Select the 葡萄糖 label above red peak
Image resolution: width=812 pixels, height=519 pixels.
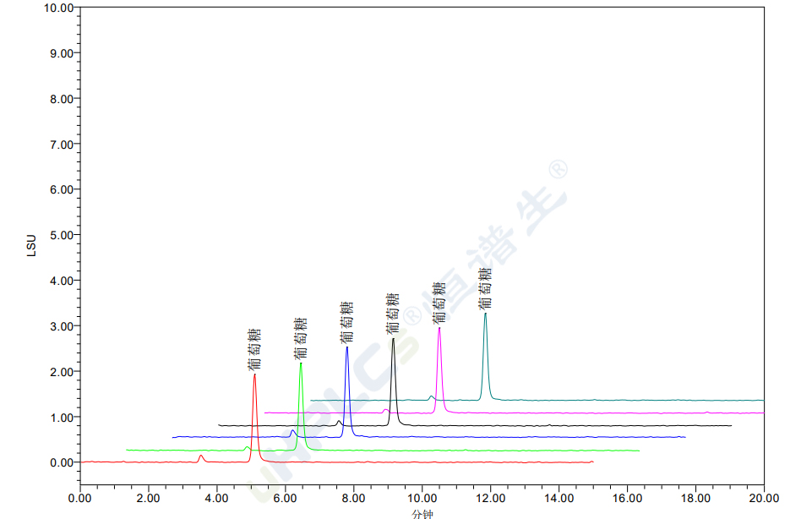coord(254,349)
